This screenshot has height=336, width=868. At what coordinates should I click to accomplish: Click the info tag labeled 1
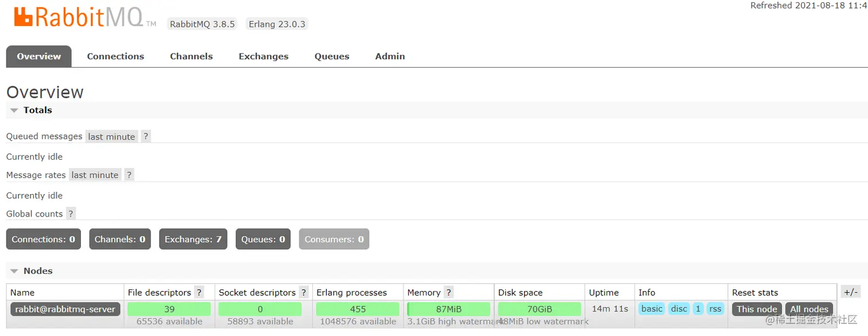tap(698, 309)
